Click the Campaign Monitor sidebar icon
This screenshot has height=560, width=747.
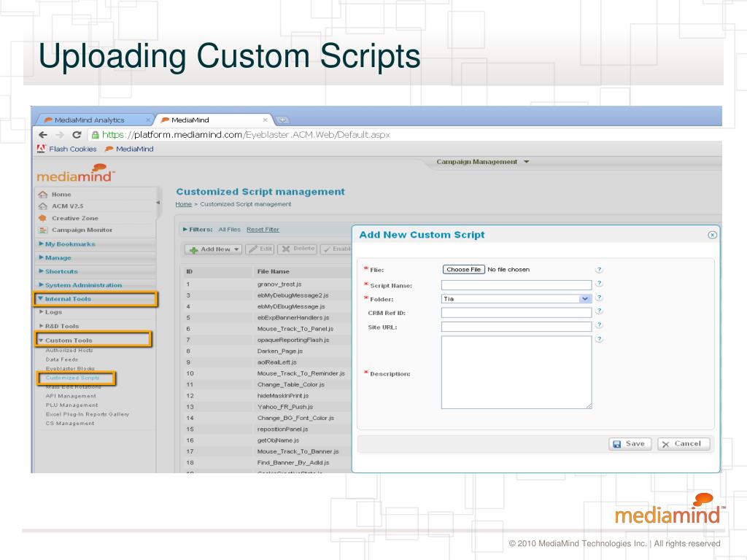43,230
